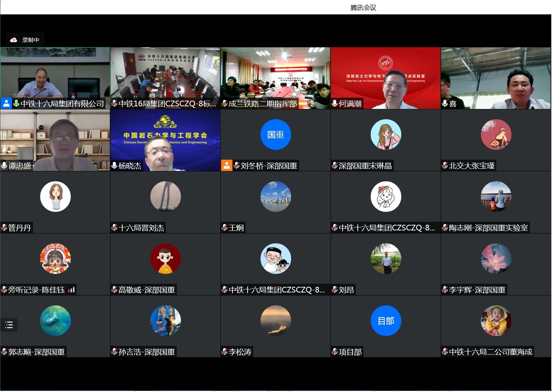552x392 pixels.
Task: Click the muted mic icon for 王炯
Action: (x=225, y=227)
